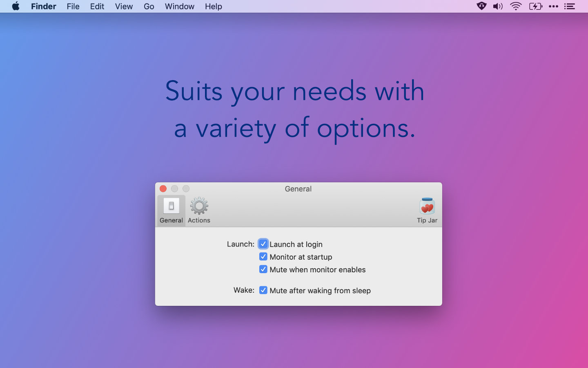Open the File menu
Viewport: 588px width, 368px height.
(x=73, y=7)
